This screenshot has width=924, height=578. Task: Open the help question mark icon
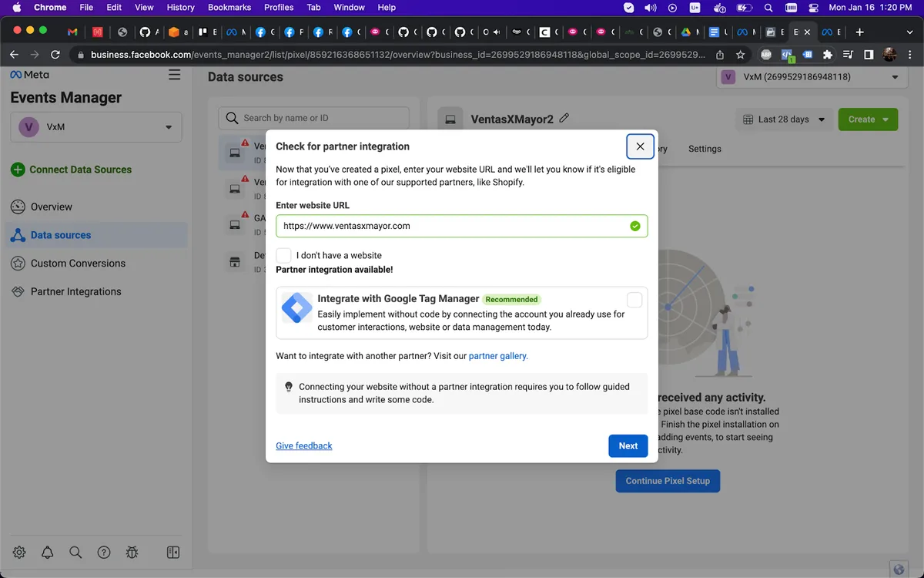[104, 552]
